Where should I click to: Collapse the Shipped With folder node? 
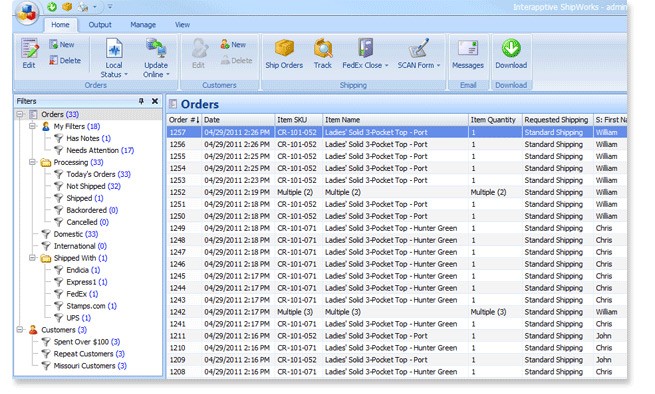(x=32, y=258)
